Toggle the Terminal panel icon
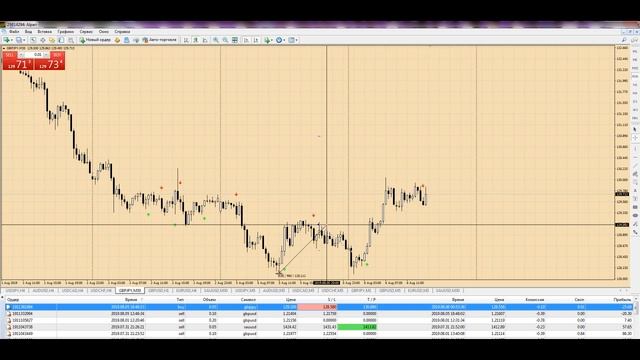 pyautogui.click(x=61, y=40)
